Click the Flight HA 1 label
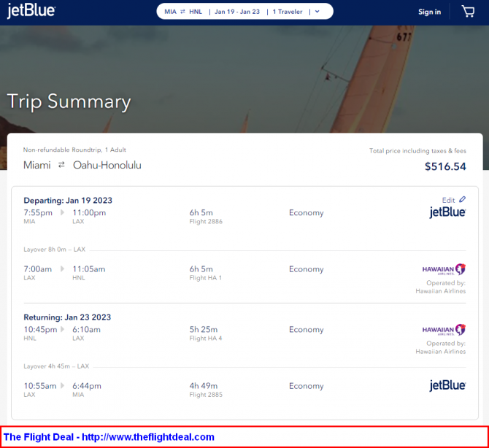Screen dimensions: 489x448 [206, 278]
